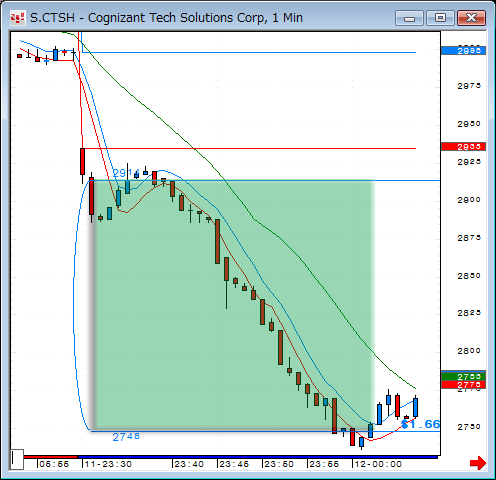Select the blue price marker on price axis
Screen dimensions: 496x480
coord(463,51)
